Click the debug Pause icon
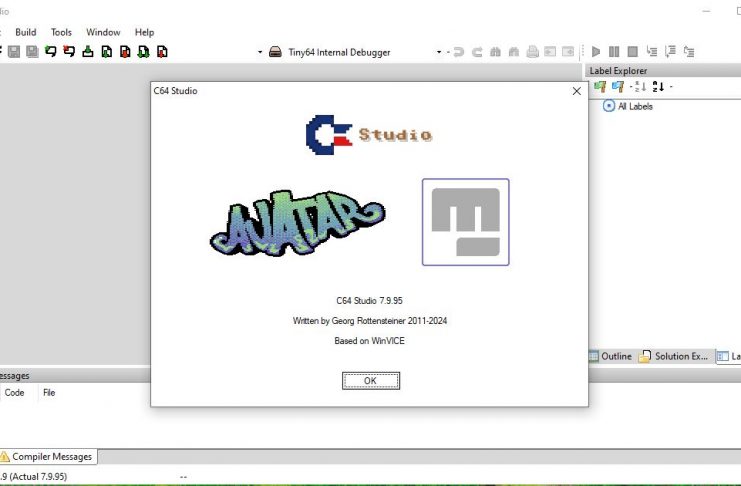This screenshot has width=741, height=486. pos(615,52)
